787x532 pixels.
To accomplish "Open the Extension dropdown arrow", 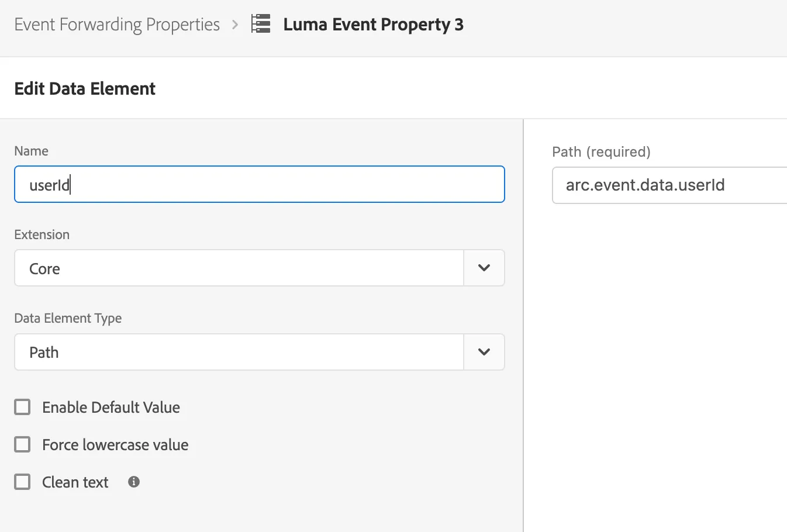I will coord(484,268).
